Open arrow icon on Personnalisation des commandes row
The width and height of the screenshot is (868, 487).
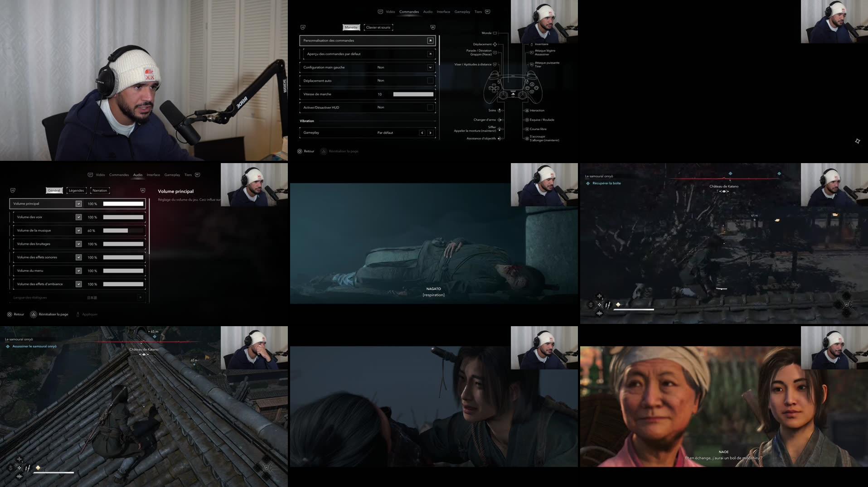point(430,41)
